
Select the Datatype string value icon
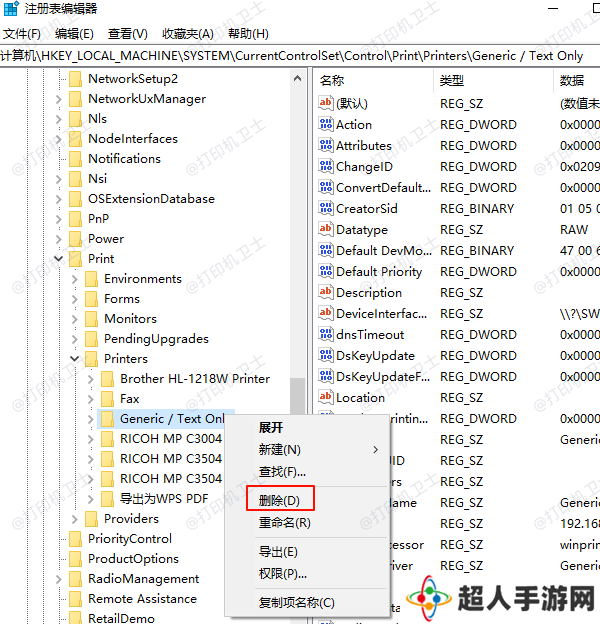click(325, 229)
